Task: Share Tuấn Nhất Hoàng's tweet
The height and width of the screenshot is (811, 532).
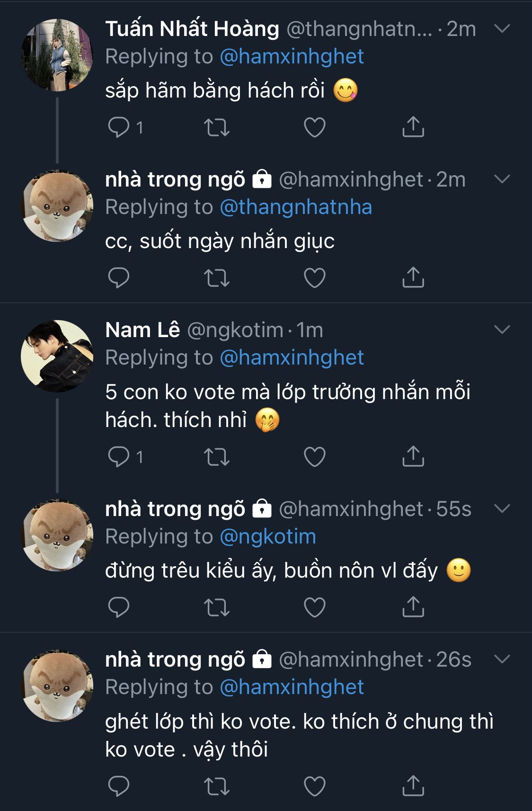Action: (x=413, y=127)
